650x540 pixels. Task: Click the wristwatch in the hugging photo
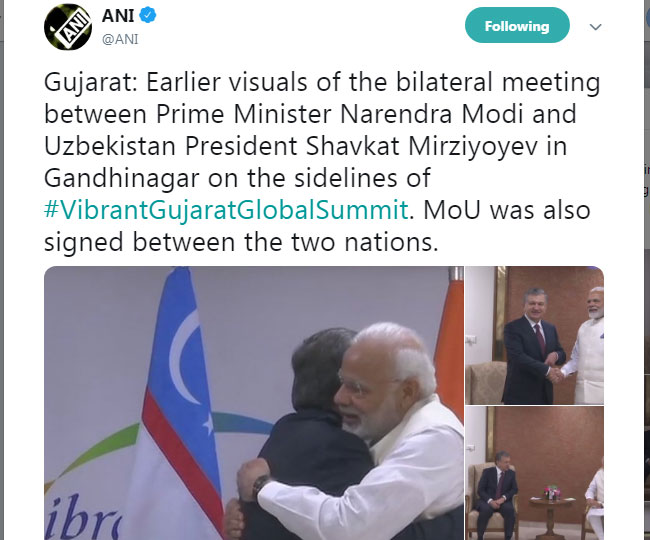[x=260, y=485]
